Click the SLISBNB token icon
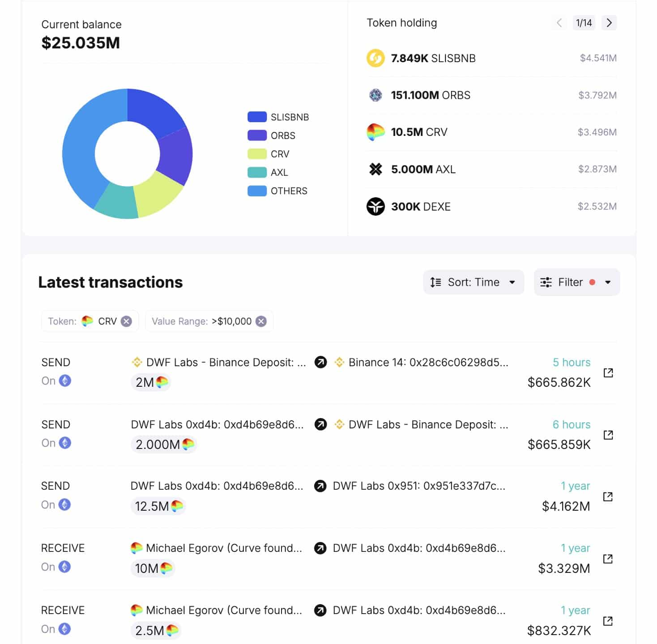 (x=375, y=58)
